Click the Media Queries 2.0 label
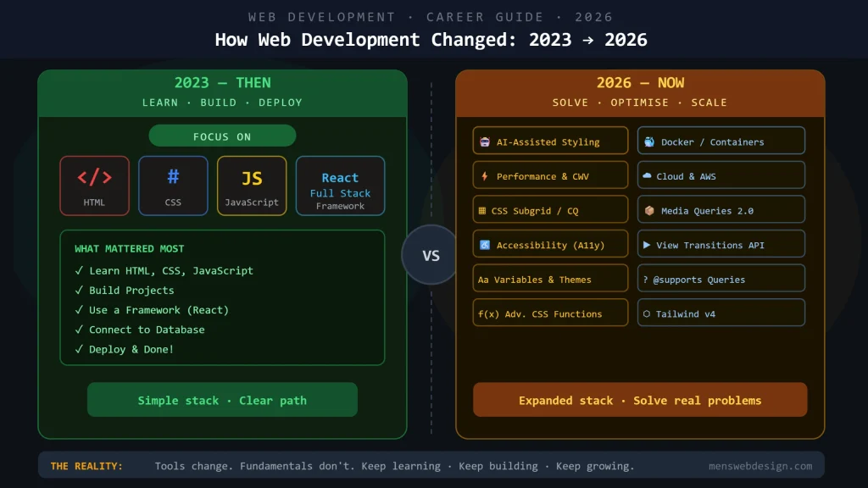This screenshot has width=868, height=488. (707, 211)
